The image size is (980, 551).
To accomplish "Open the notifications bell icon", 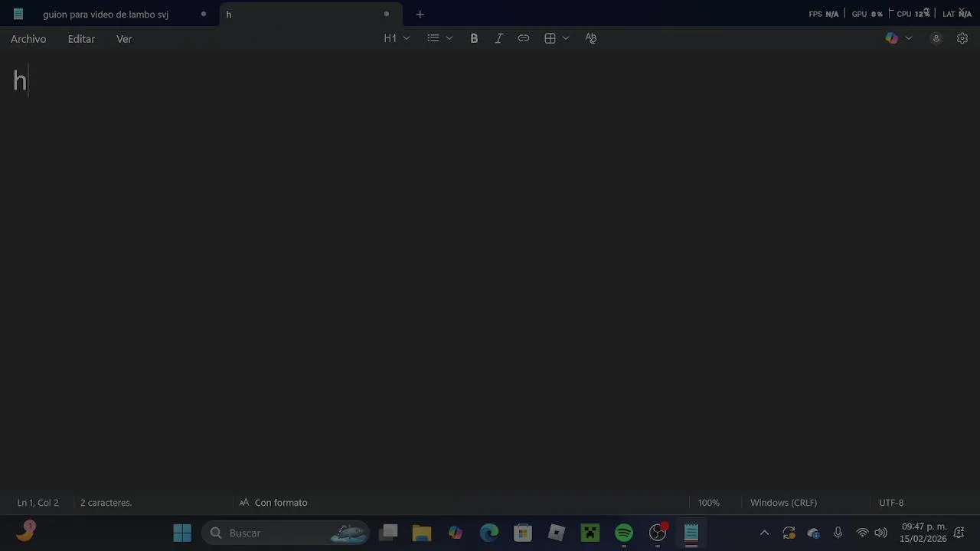I will click(959, 533).
